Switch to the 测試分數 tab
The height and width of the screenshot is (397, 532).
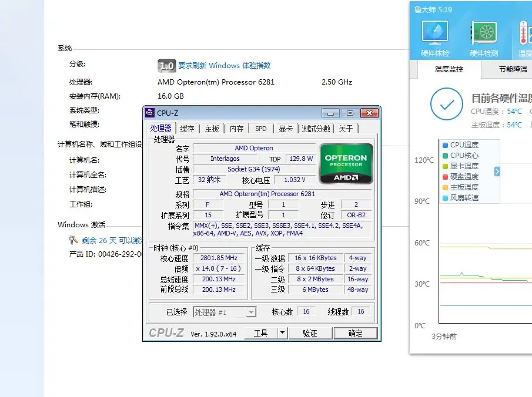tap(316, 129)
